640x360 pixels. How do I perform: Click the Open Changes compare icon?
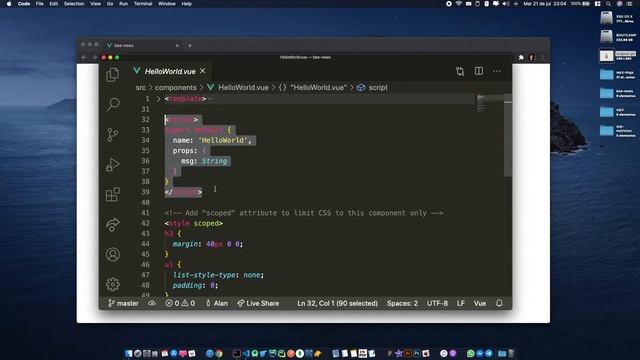pos(460,71)
